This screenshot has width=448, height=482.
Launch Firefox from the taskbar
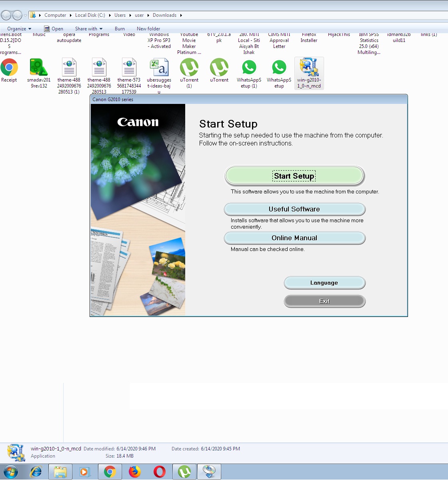135,472
